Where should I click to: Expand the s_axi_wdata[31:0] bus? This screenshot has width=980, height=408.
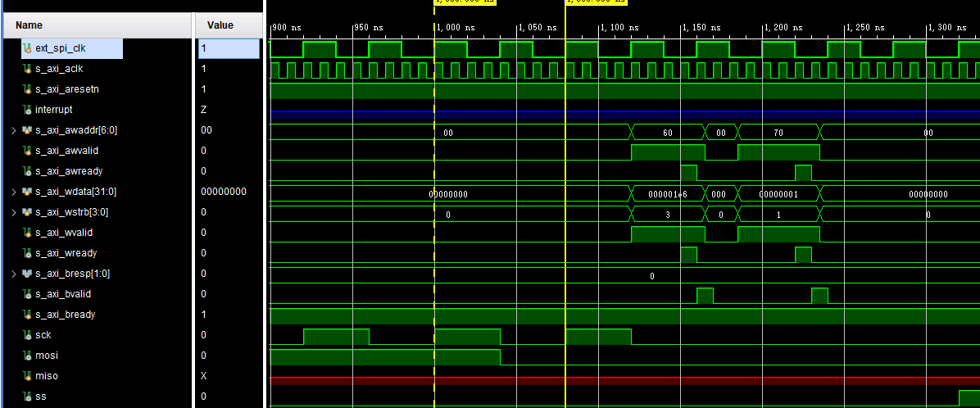pos(14,192)
